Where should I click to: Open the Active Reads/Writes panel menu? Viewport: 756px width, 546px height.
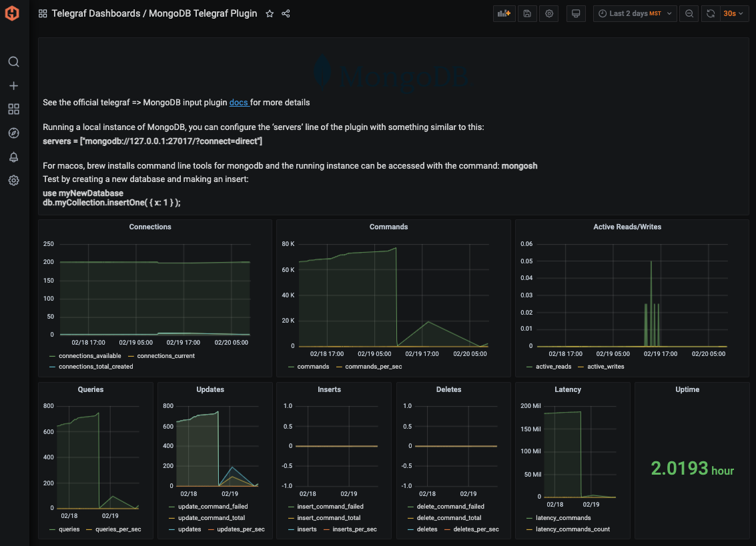(627, 227)
